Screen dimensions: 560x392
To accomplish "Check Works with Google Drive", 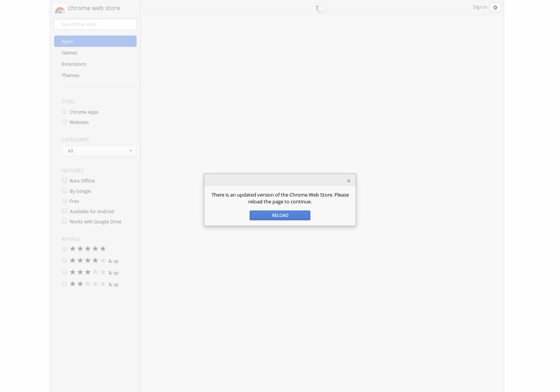I will pyautogui.click(x=64, y=221).
